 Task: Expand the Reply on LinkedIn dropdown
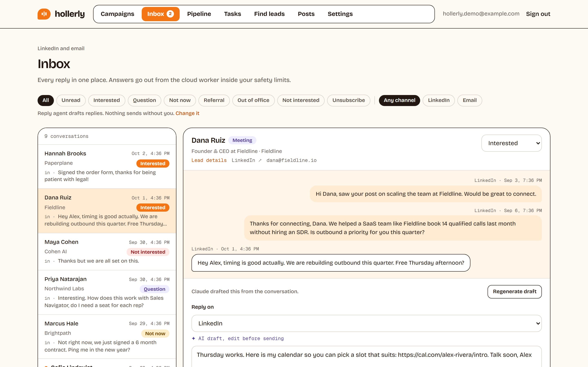366,323
